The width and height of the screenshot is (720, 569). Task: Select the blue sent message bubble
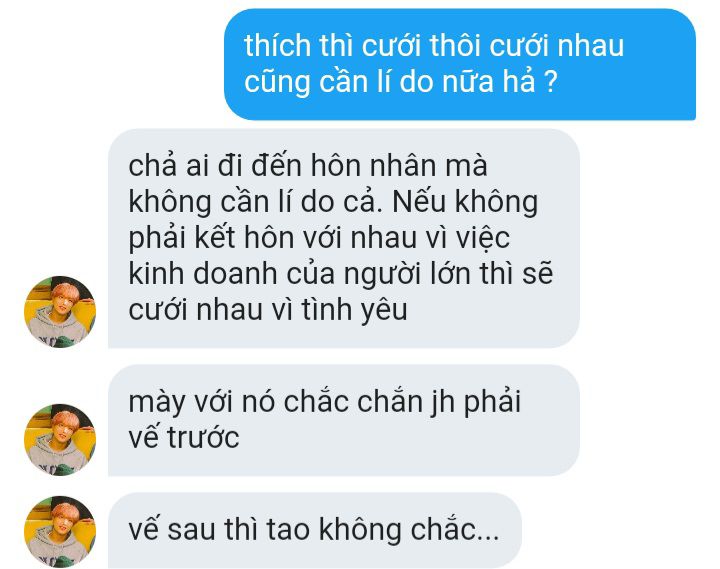(x=460, y=64)
